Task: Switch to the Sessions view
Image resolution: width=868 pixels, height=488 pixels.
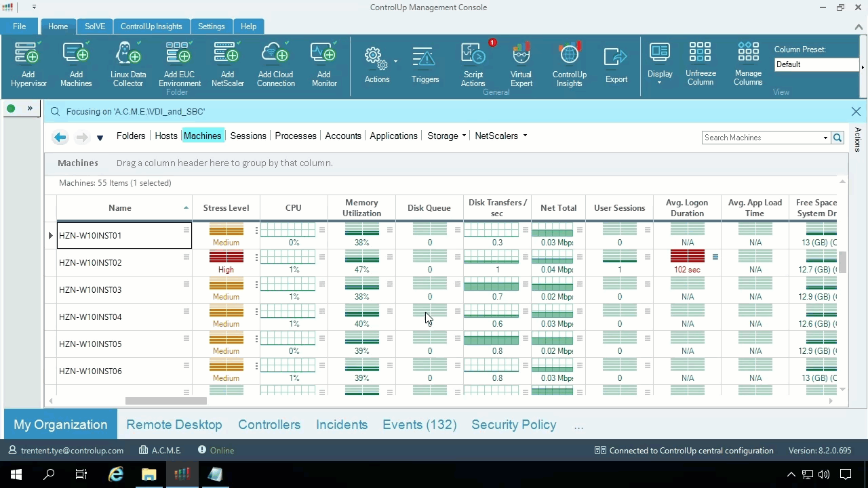Action: [x=248, y=136]
